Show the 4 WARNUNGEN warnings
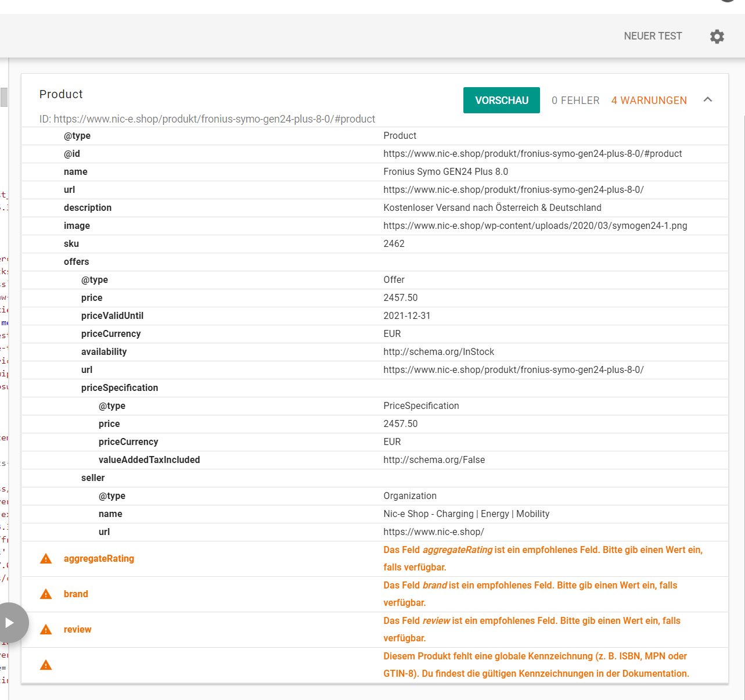The image size is (745, 700). [649, 100]
